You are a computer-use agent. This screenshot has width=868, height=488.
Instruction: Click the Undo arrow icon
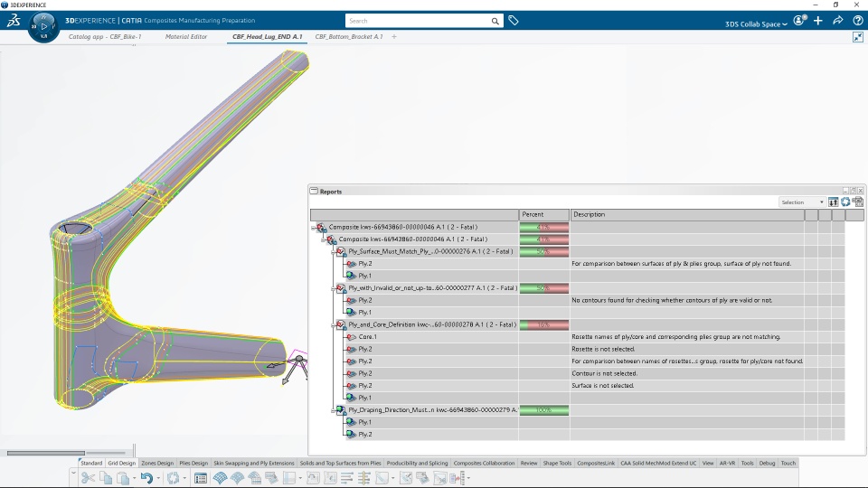[146, 478]
